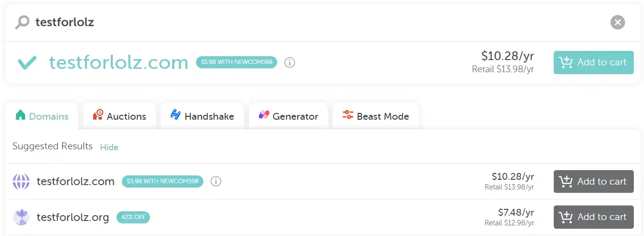
Task: Hide the Suggested Results section
Action: [x=109, y=147]
